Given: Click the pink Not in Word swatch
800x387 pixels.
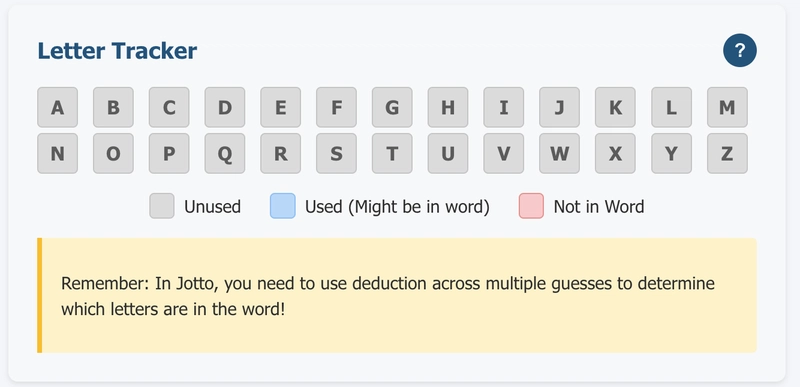Looking at the screenshot, I should click(x=531, y=206).
